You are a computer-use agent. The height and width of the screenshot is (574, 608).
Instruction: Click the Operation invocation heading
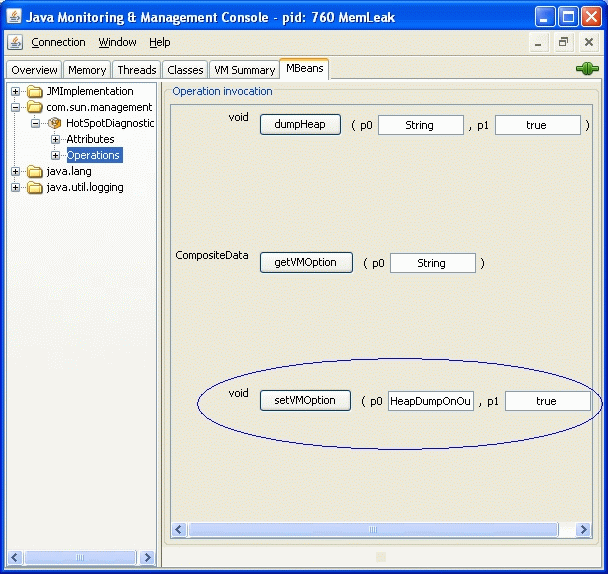(x=222, y=92)
